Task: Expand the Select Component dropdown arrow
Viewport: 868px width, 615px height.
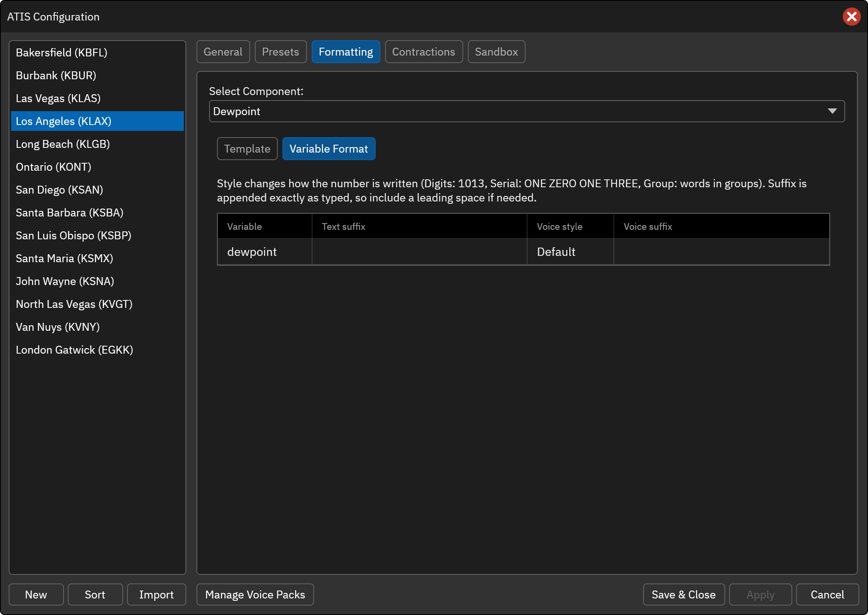Action: point(832,111)
